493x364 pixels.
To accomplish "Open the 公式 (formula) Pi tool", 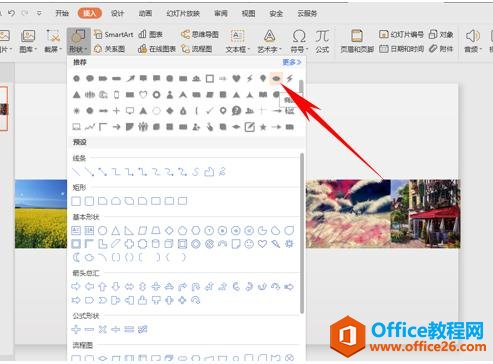I will pos(322,41).
